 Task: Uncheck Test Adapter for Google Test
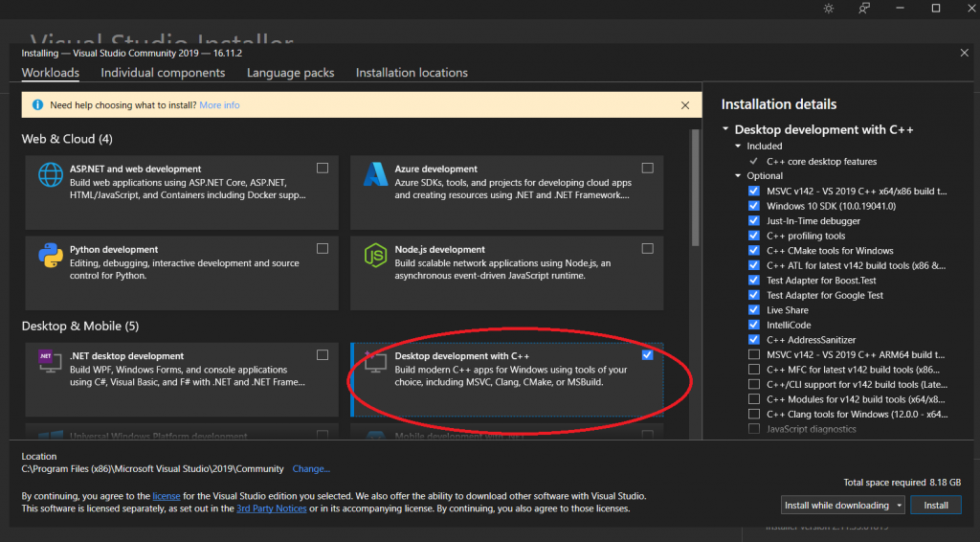pyautogui.click(x=754, y=295)
